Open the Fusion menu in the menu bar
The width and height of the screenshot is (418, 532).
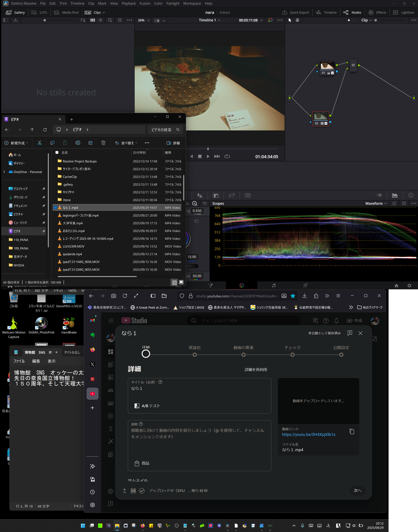(145, 3)
